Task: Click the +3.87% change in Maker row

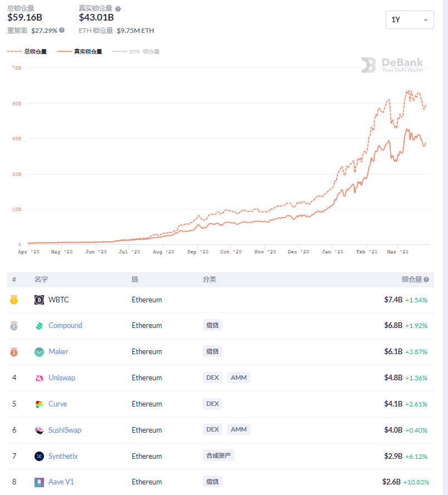Action: tap(416, 352)
